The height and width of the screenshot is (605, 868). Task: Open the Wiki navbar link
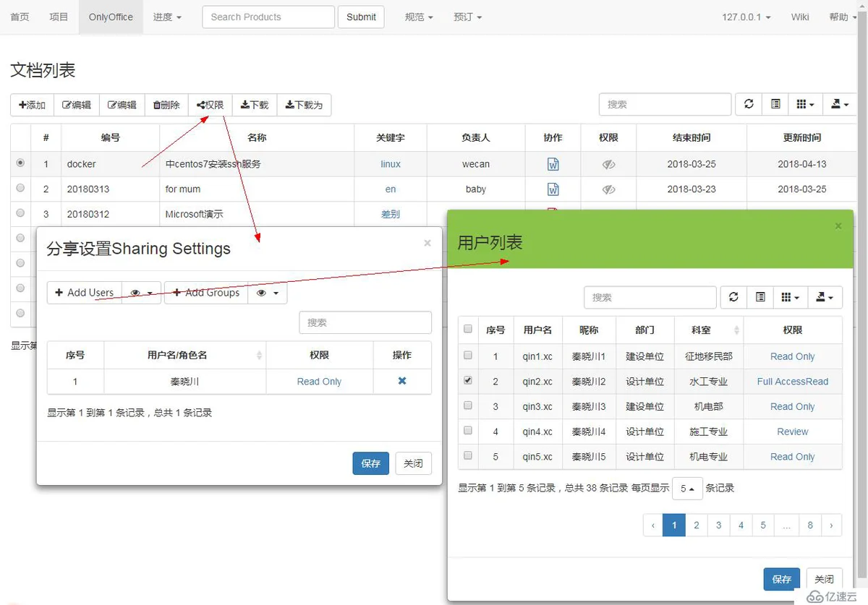(x=800, y=17)
